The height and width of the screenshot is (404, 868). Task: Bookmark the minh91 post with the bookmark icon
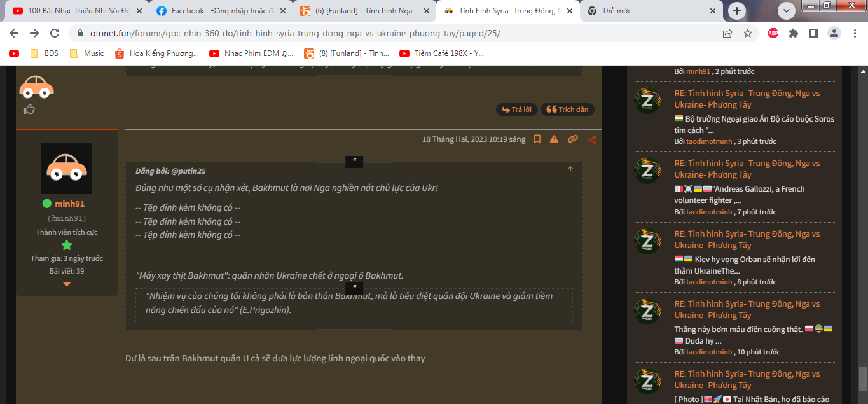537,139
